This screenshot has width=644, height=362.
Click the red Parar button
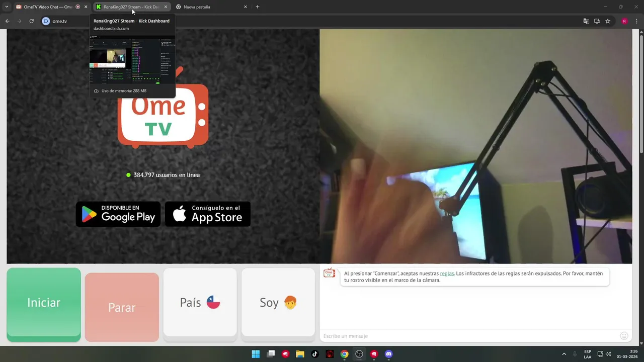pyautogui.click(x=122, y=307)
